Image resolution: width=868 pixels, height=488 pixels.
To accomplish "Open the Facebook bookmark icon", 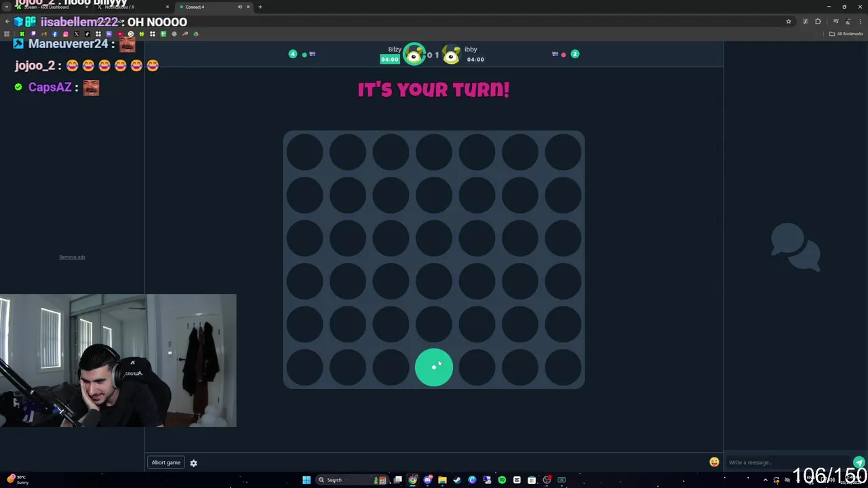I will [54, 34].
